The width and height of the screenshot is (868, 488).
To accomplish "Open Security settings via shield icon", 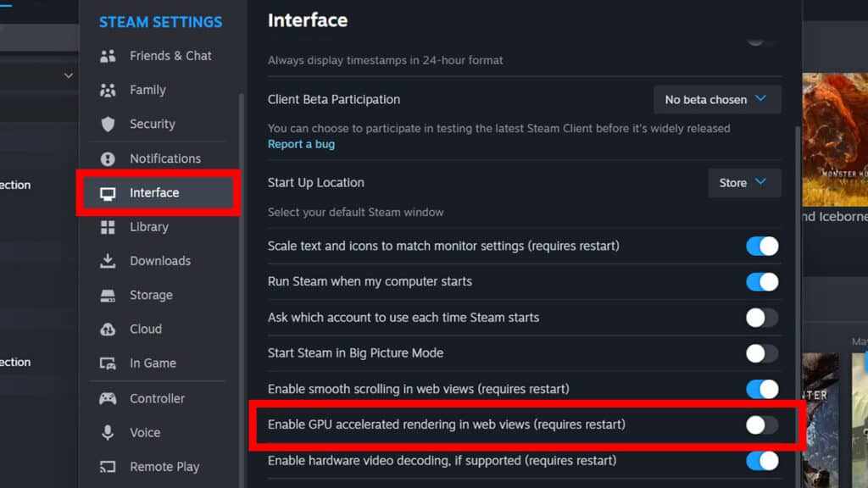I will (x=108, y=124).
